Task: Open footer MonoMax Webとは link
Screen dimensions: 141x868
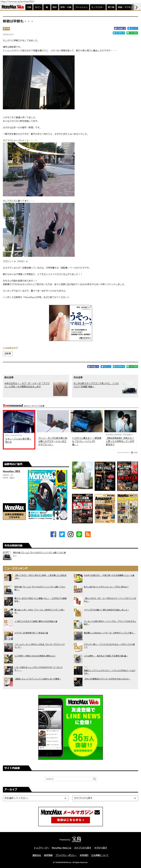Action: pos(61,848)
